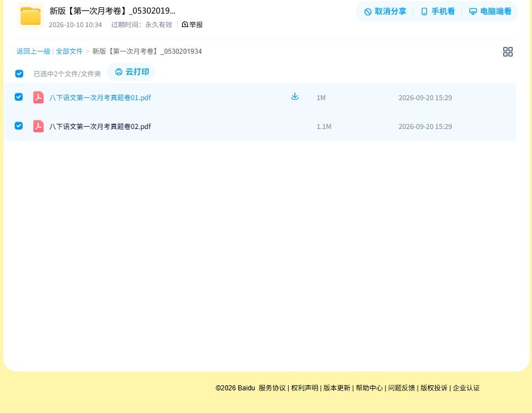Click the share title 新版【第一次月考卷】_05302019...
The height and width of the screenshot is (413, 532).
112,11
